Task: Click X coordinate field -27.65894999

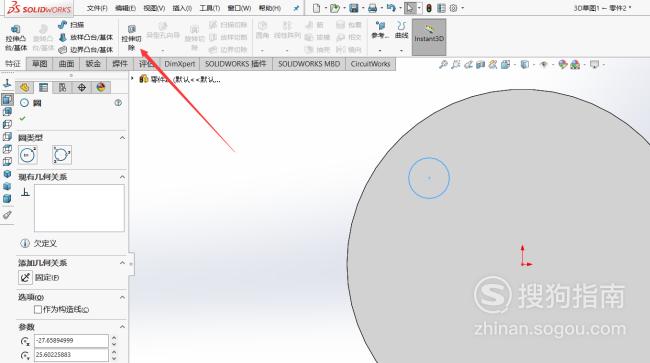Action: click(71, 341)
